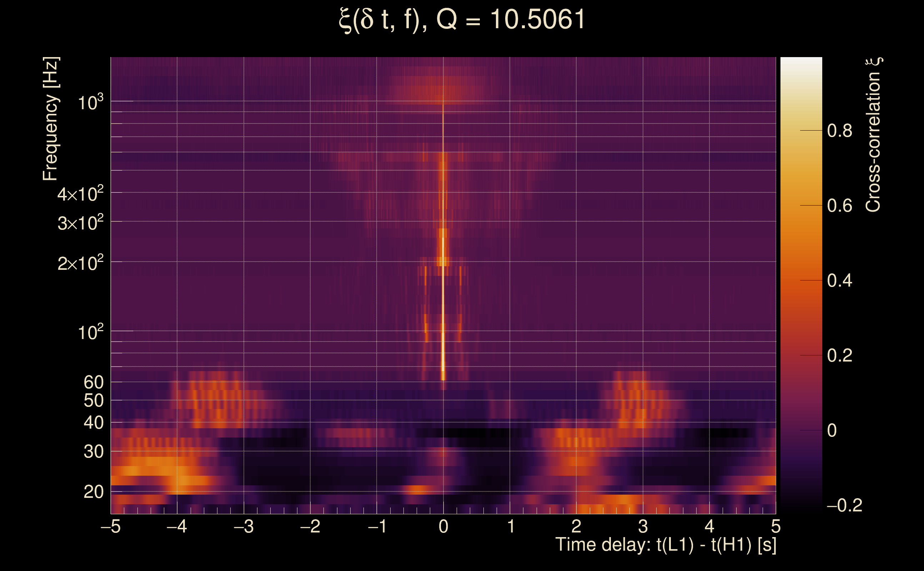
Task: Click the 0.4 tick label on the colorbar
Action: tap(839, 281)
